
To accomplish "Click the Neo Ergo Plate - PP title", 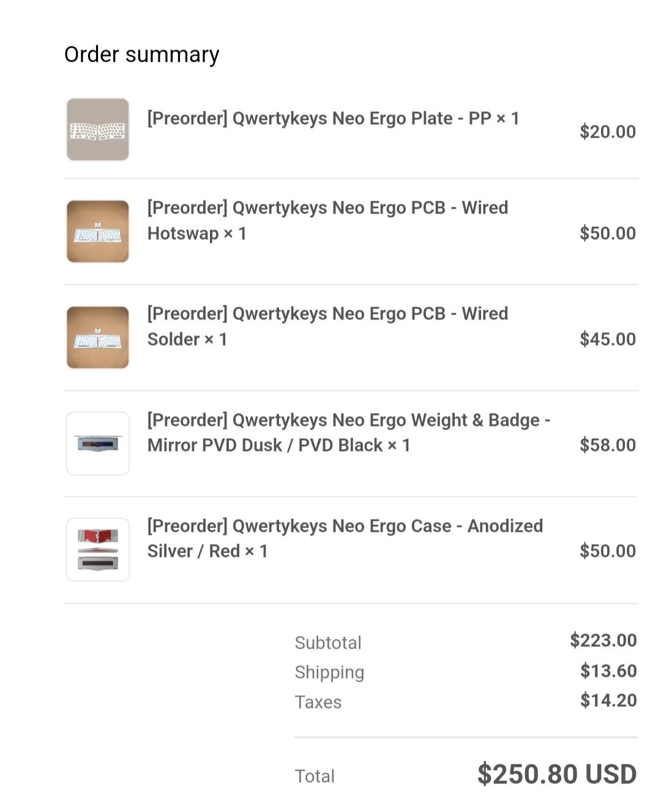I will click(333, 118).
